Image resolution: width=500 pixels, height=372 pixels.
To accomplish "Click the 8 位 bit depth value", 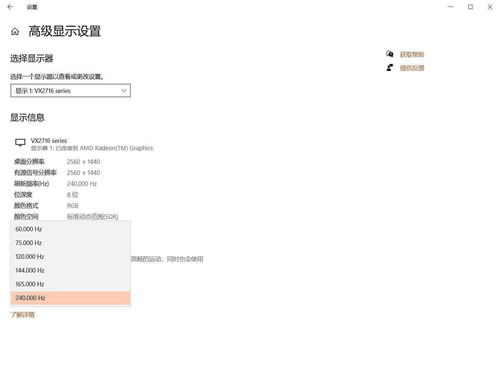I will (x=72, y=195).
